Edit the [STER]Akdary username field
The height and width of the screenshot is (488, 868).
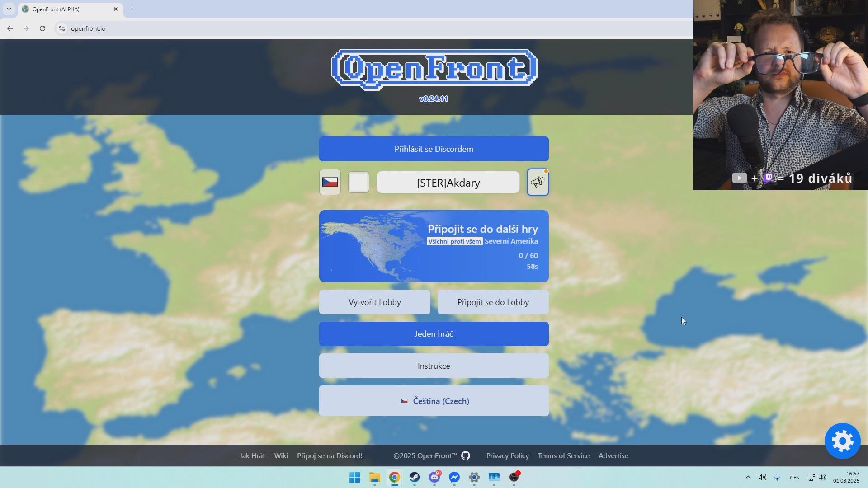point(448,182)
